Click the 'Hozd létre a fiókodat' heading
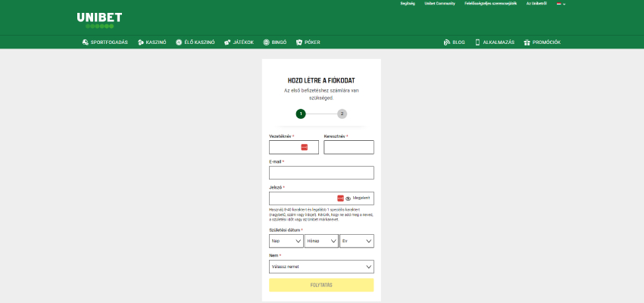This screenshot has width=644, height=303. coord(321,80)
